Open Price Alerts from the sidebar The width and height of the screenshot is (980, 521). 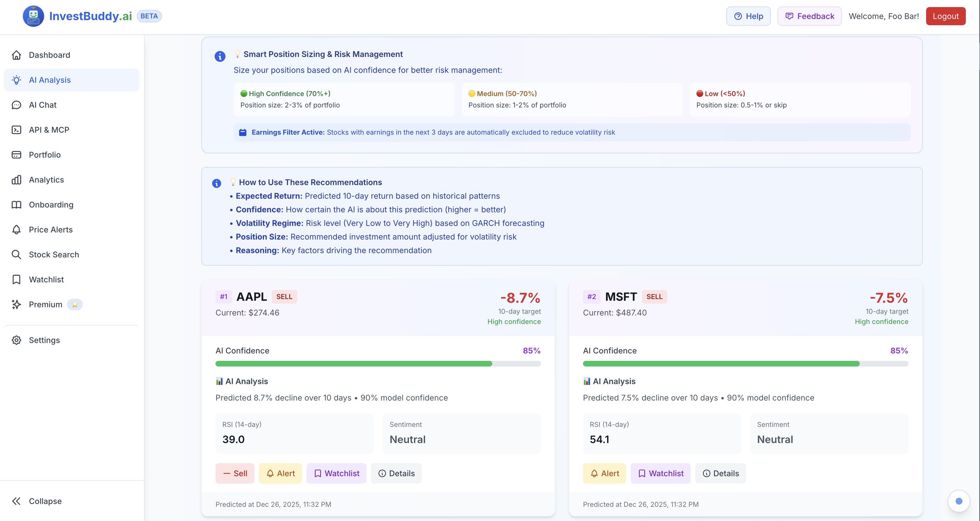51,229
